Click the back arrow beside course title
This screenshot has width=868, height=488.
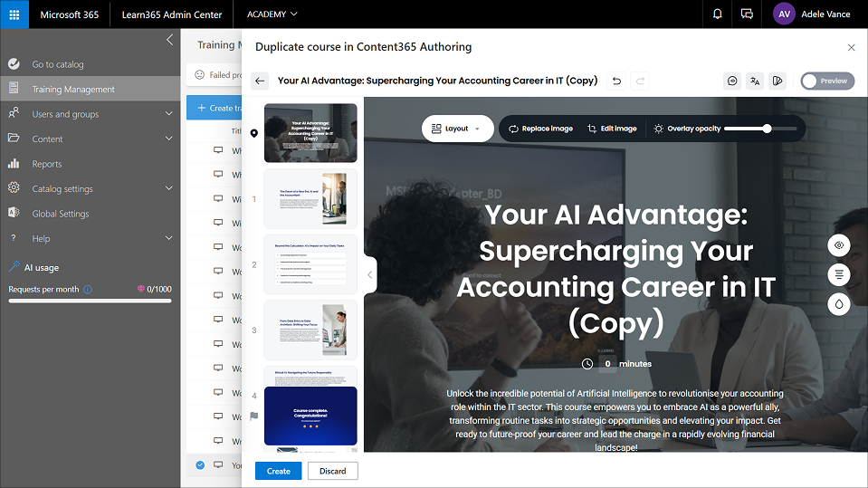coord(260,81)
